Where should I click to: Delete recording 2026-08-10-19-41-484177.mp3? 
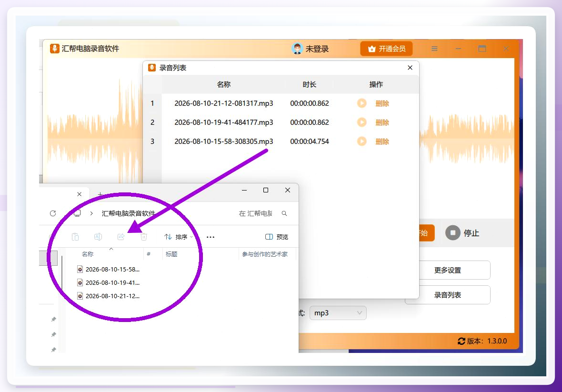point(382,122)
